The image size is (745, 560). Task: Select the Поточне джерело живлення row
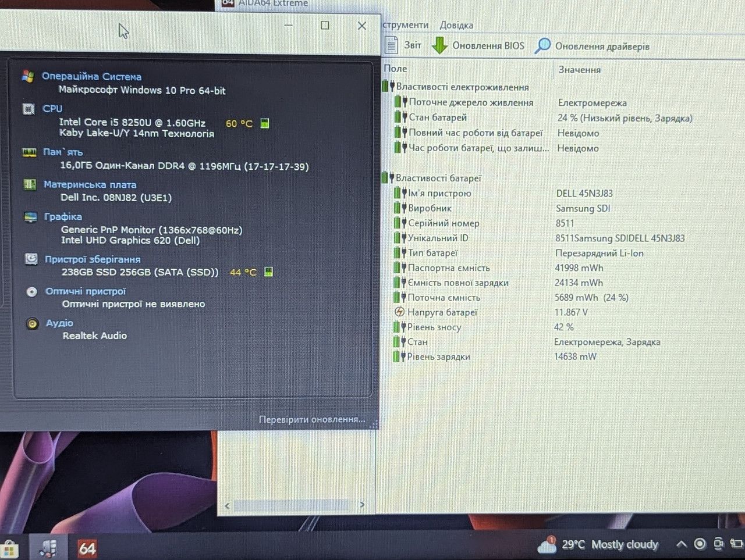[471, 102]
